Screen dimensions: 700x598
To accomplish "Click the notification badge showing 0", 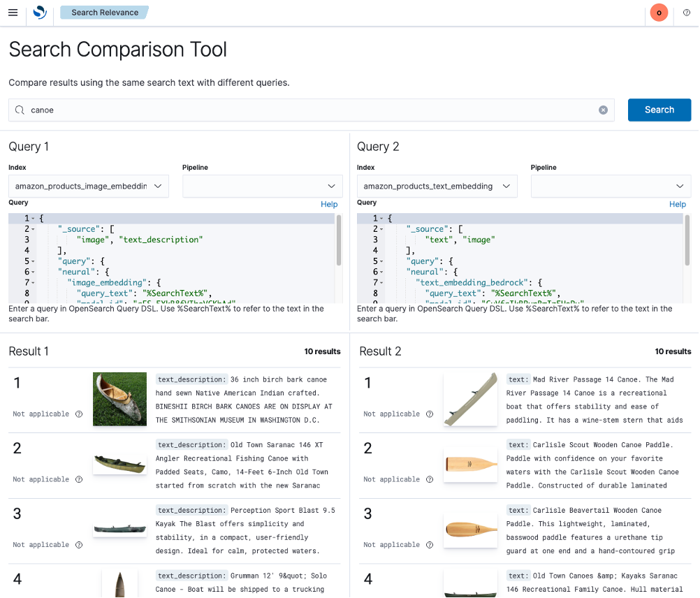I will click(x=659, y=12).
